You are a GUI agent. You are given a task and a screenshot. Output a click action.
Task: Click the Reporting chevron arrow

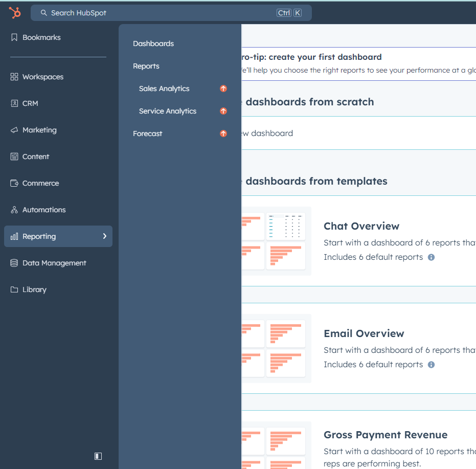(x=105, y=236)
